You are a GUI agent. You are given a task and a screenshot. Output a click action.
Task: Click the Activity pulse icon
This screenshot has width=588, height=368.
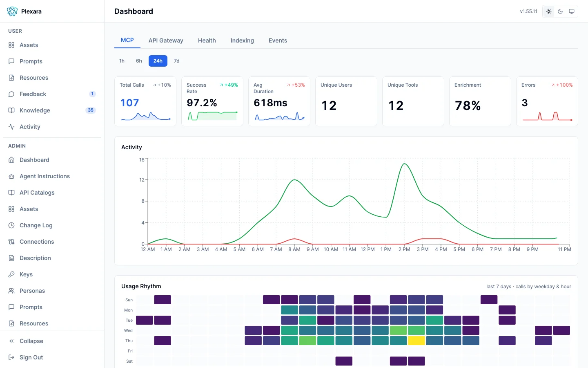pyautogui.click(x=11, y=127)
